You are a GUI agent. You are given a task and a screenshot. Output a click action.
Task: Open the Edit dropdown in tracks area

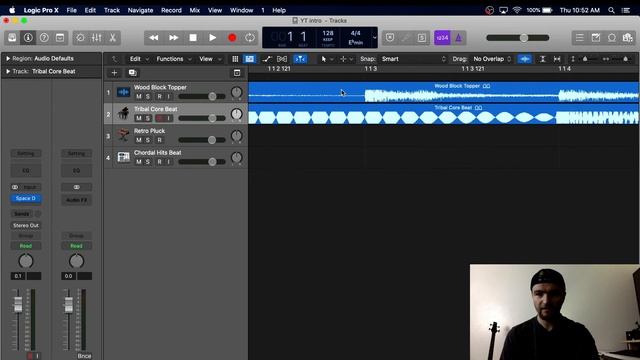click(139, 59)
